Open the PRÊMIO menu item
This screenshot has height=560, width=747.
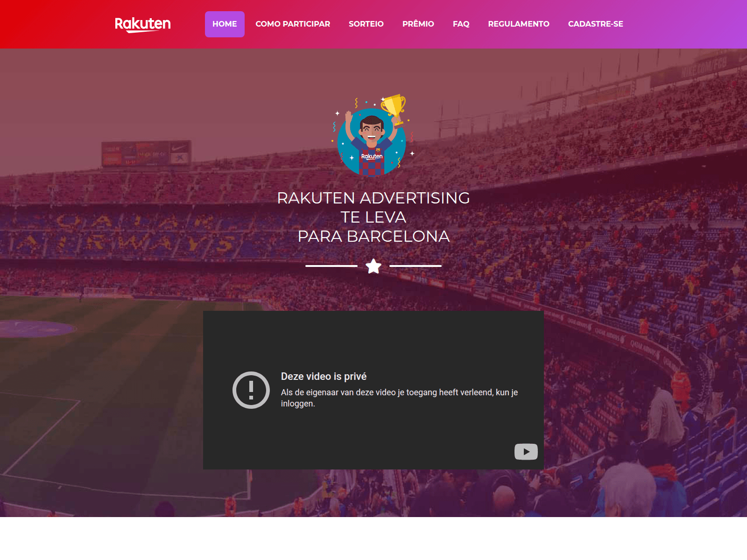tap(418, 24)
